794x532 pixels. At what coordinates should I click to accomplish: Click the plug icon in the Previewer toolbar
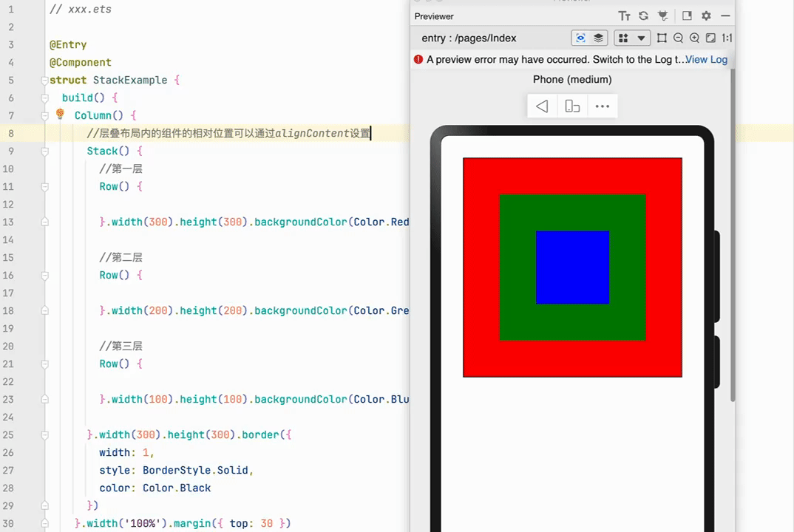click(663, 16)
